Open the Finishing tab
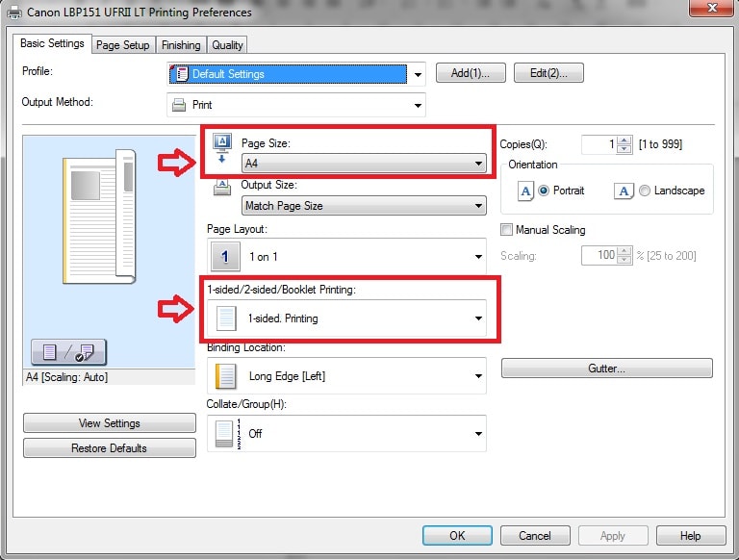Viewport: 739px width, 560px height. 181,45
